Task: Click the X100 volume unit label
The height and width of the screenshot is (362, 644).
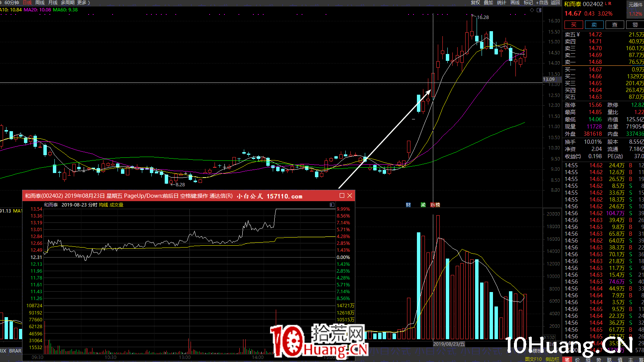Action: coord(549,337)
